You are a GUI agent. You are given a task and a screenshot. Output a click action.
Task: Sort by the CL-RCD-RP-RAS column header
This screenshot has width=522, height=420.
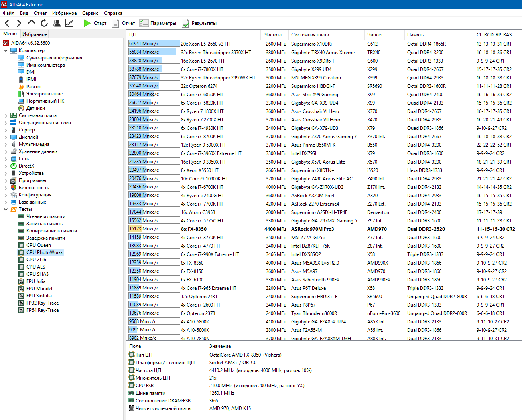click(x=498, y=35)
